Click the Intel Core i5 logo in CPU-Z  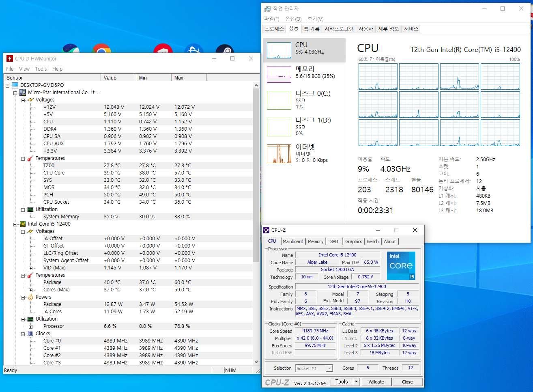click(x=401, y=266)
